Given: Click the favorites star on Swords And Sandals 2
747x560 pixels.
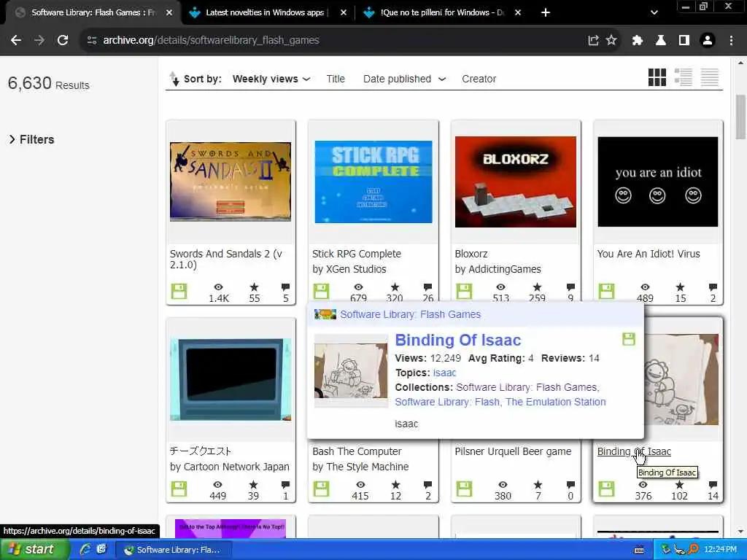Looking at the screenshot, I should [x=255, y=287].
